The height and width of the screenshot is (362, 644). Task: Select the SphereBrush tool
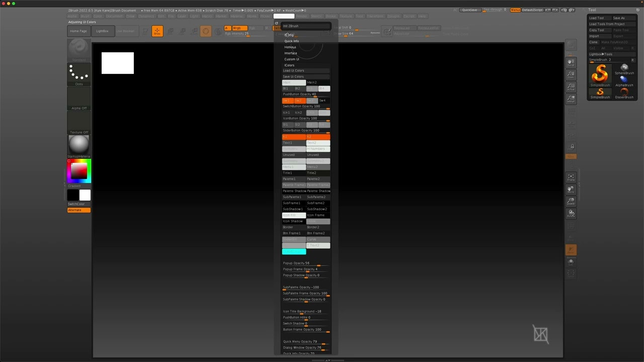coord(624,69)
